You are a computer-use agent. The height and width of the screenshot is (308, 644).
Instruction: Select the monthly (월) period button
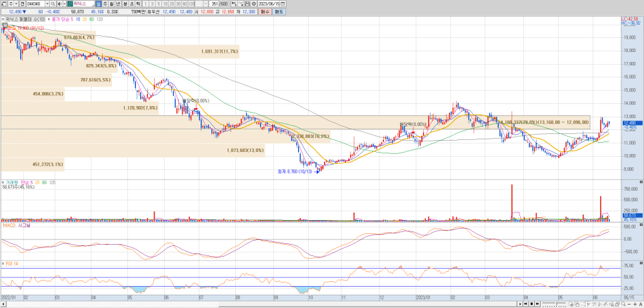pyautogui.click(x=112, y=4)
